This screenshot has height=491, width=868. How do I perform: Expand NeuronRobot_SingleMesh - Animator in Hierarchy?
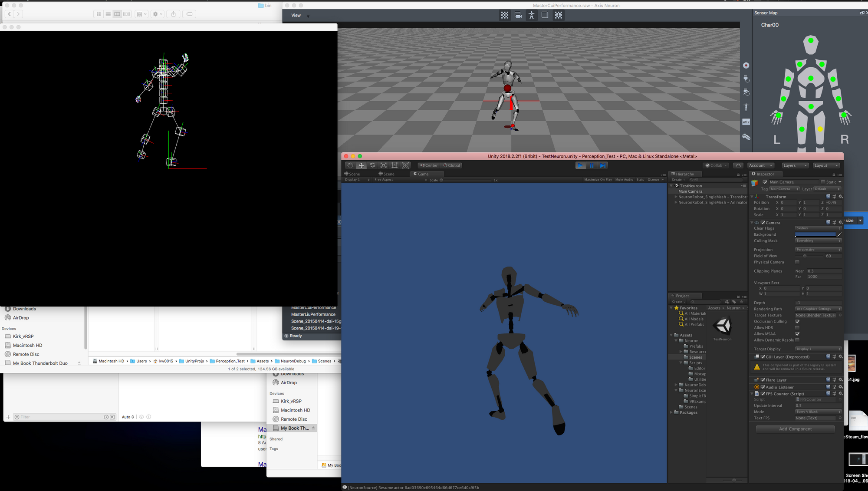point(676,202)
